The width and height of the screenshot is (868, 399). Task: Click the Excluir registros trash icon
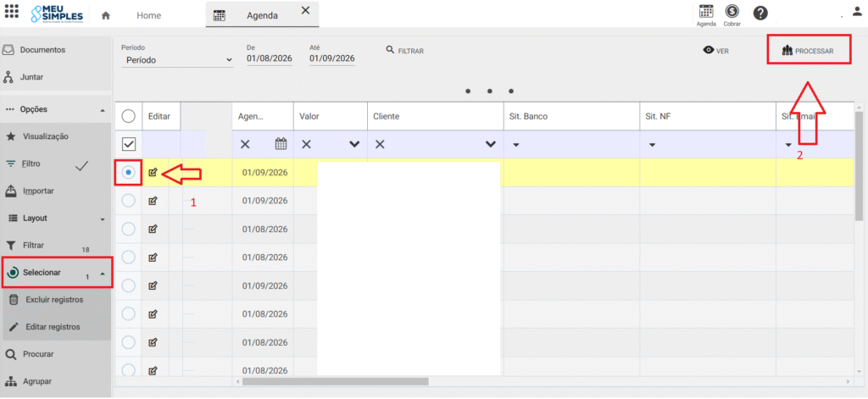click(14, 300)
